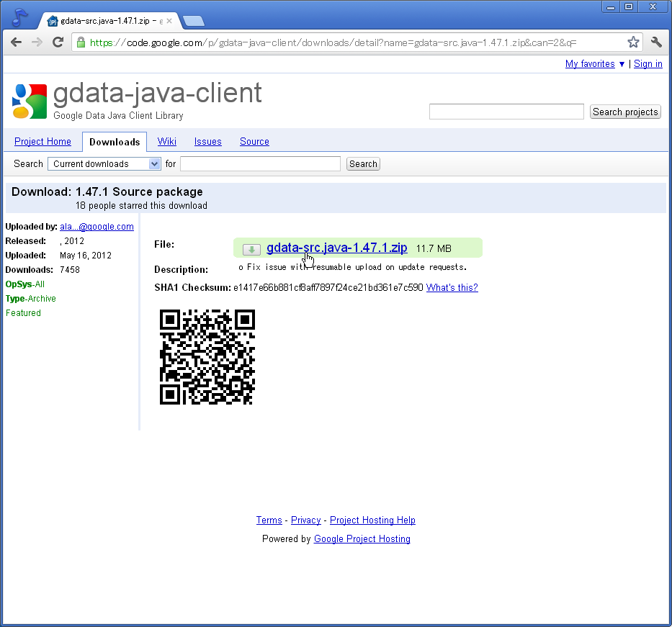Click the My favorites link
This screenshot has width=672, height=627.
[590, 64]
